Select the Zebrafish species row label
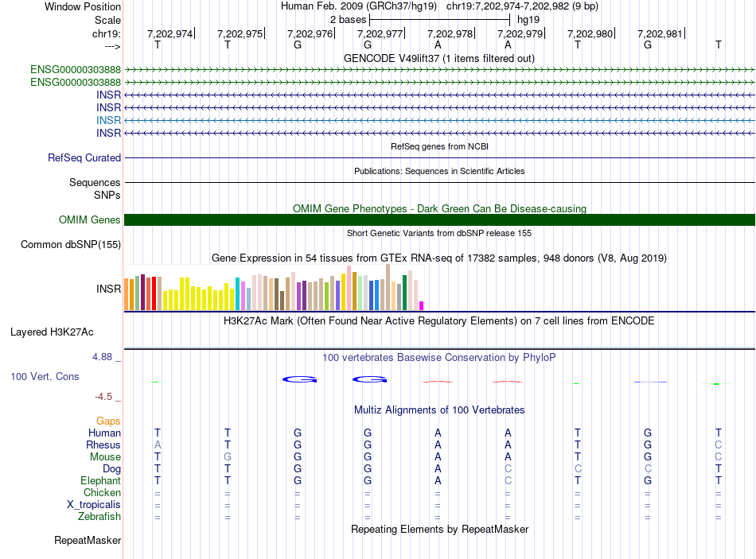756x559 pixels. [100, 517]
